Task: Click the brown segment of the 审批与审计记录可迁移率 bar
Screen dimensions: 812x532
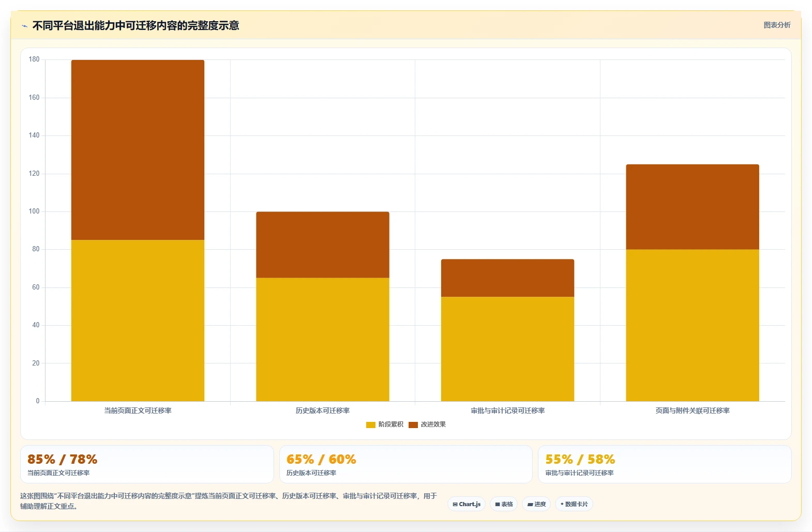Action: click(507, 278)
